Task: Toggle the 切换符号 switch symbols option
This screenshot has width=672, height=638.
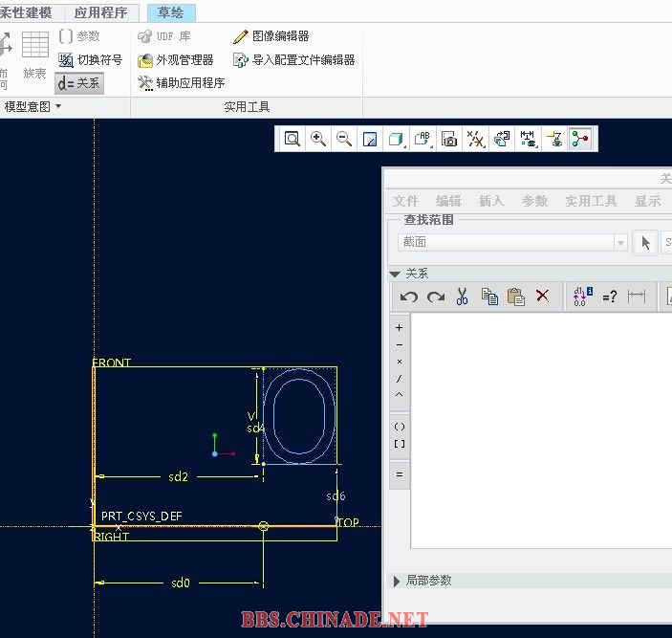Action: pyautogui.click(x=90, y=60)
